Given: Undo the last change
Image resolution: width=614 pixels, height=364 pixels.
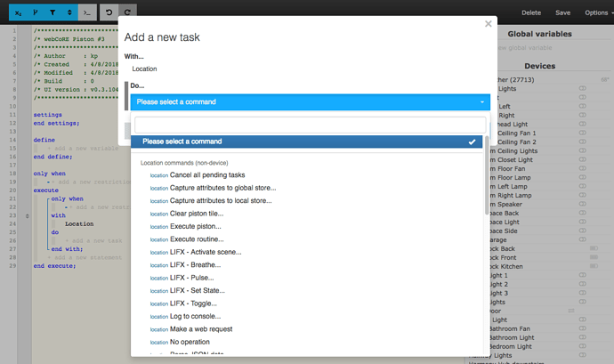Looking at the screenshot, I should [109, 12].
